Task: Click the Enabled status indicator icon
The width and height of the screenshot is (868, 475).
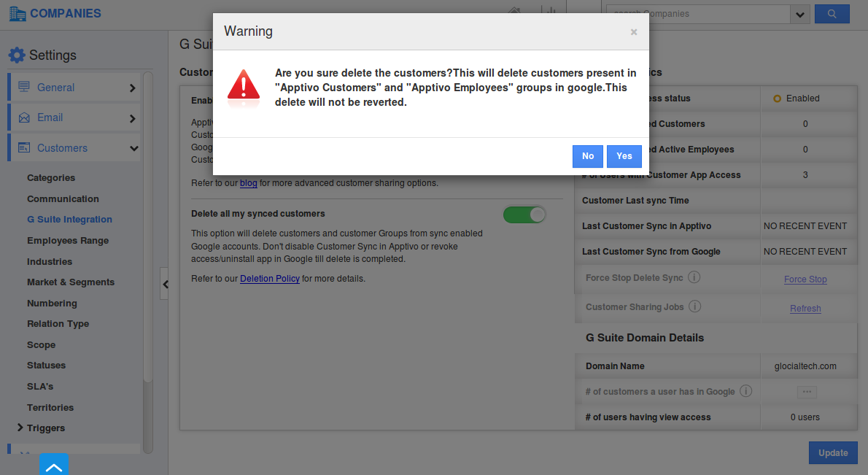Action: (x=778, y=99)
